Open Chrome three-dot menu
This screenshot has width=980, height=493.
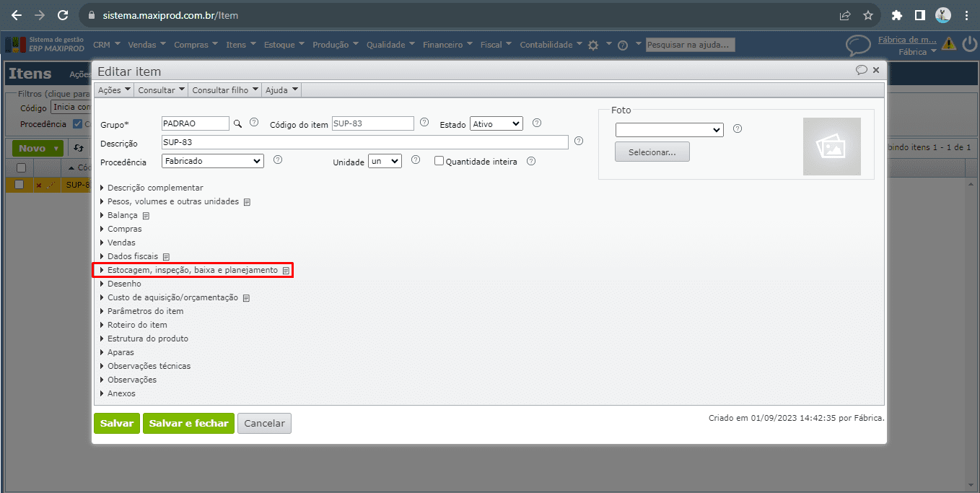click(x=966, y=15)
